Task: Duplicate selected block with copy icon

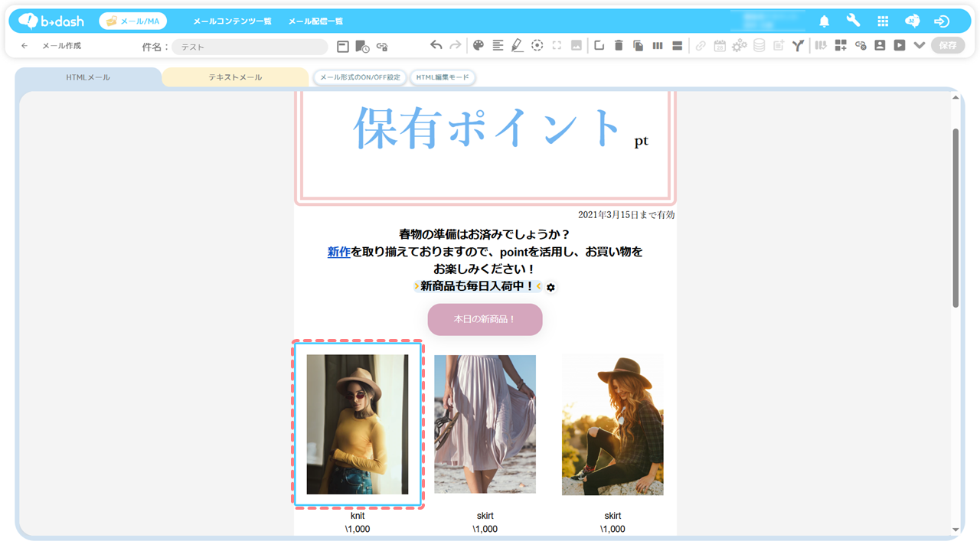Action: coord(638,46)
